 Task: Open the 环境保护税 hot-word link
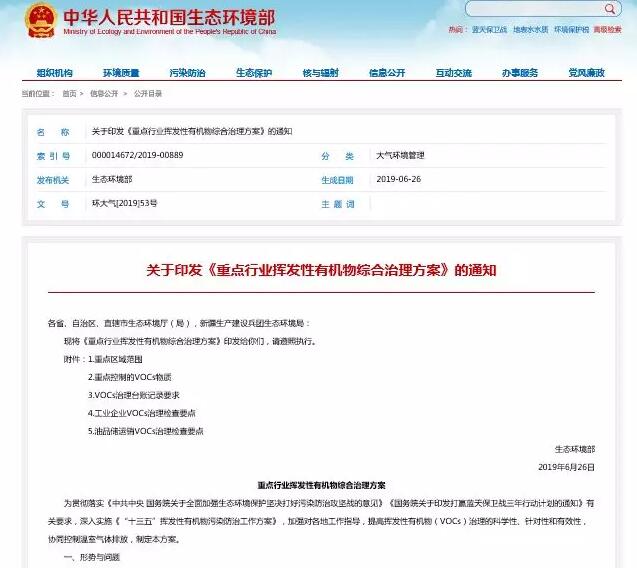(x=571, y=30)
